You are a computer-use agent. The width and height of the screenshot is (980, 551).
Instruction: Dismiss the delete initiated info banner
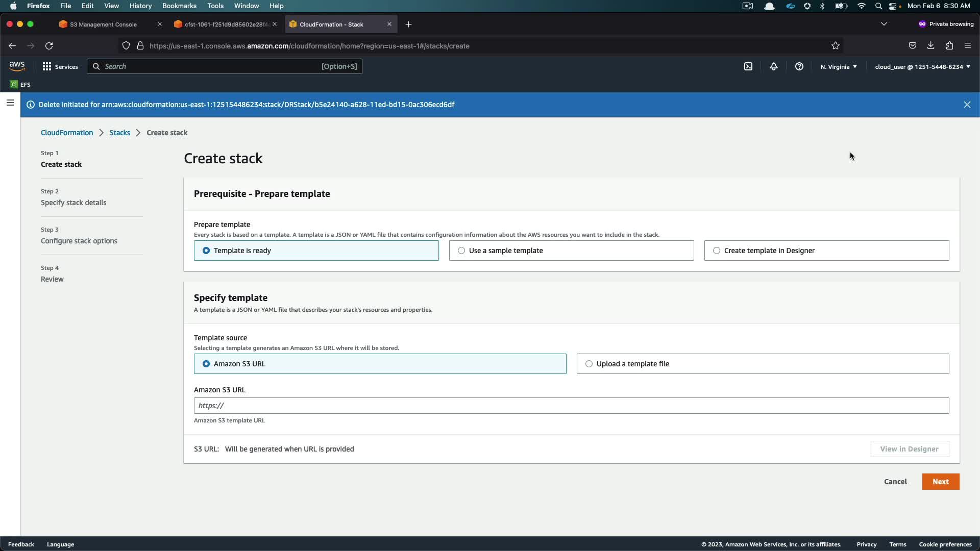(x=967, y=105)
